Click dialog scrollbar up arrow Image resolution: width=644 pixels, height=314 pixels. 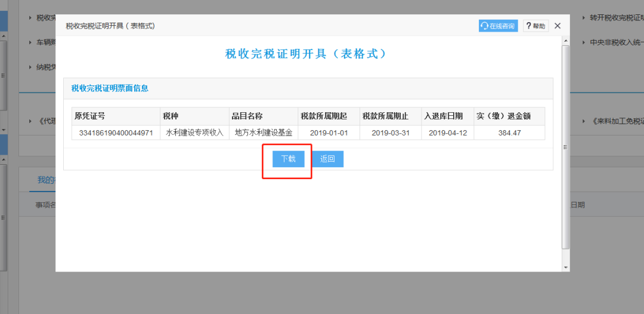coord(565,41)
